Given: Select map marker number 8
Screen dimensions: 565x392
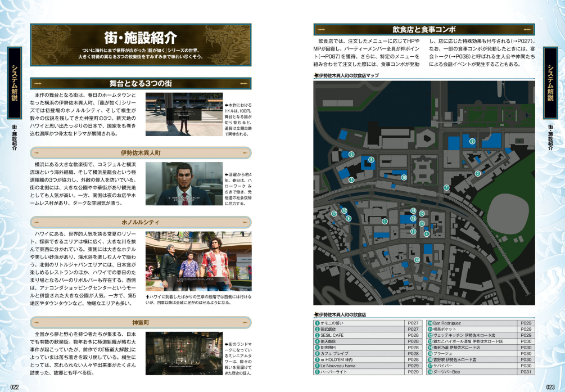Looking at the screenshot, I should pos(371,159).
